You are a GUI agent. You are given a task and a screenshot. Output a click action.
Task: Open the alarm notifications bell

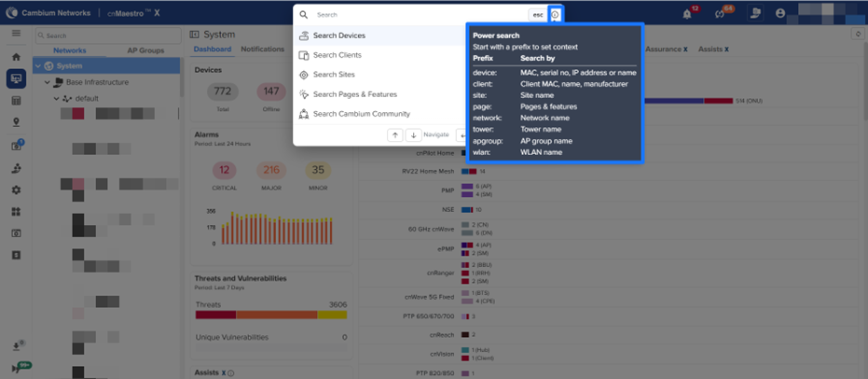(x=687, y=14)
